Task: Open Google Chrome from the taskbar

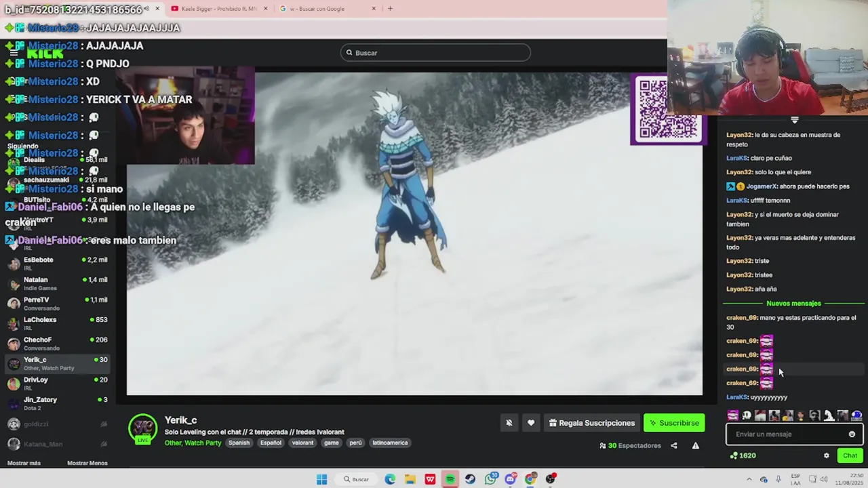Action: pos(530,479)
